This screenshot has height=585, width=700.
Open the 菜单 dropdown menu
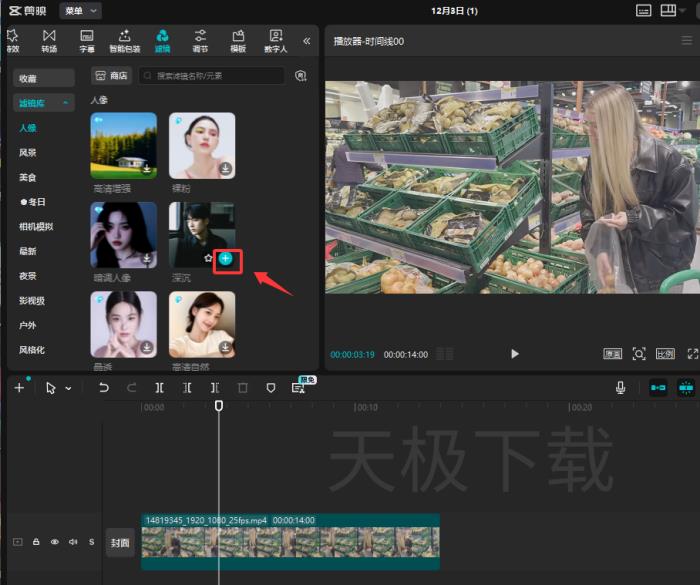click(80, 11)
